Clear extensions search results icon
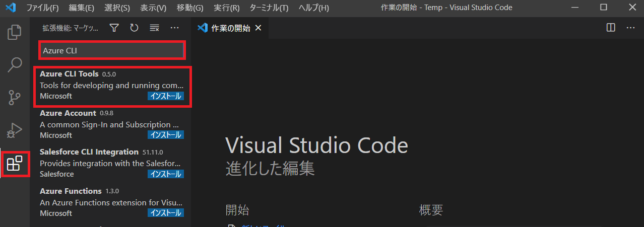This screenshot has height=227, width=644. coord(154,28)
